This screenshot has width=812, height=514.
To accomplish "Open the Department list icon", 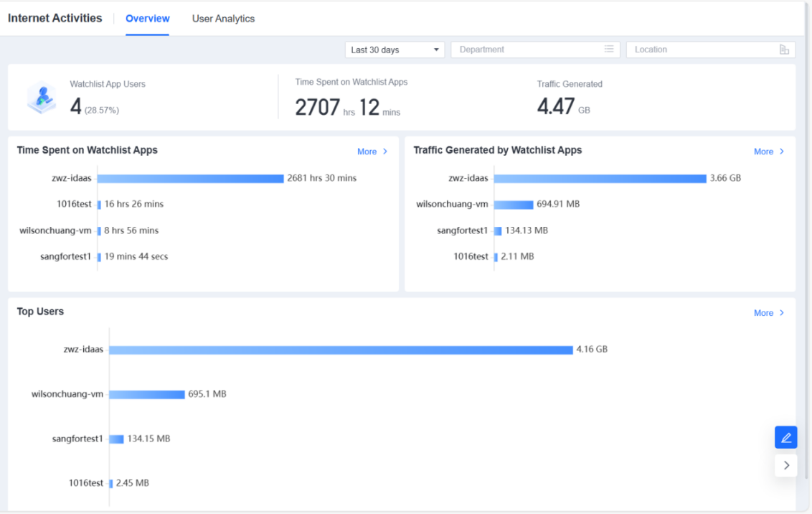I will click(609, 50).
